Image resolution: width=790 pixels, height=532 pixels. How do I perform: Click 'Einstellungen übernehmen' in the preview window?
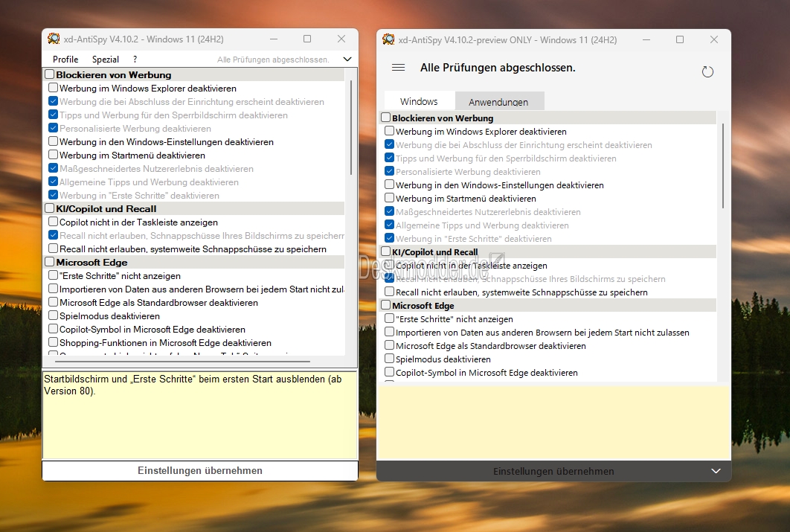click(553, 472)
